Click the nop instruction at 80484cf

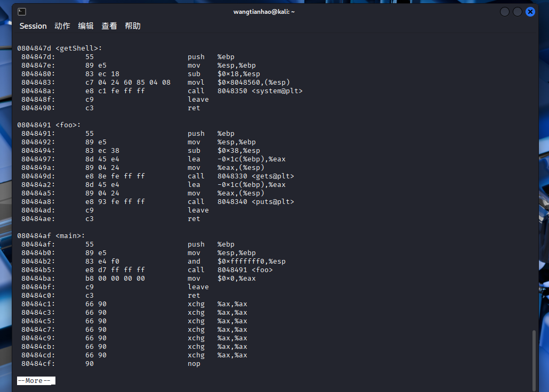194,364
